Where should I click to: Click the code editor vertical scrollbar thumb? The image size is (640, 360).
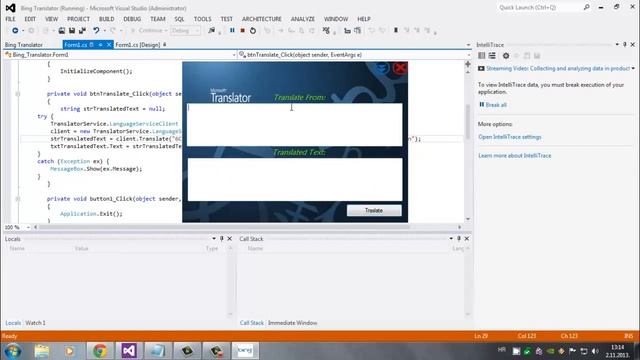click(x=468, y=122)
